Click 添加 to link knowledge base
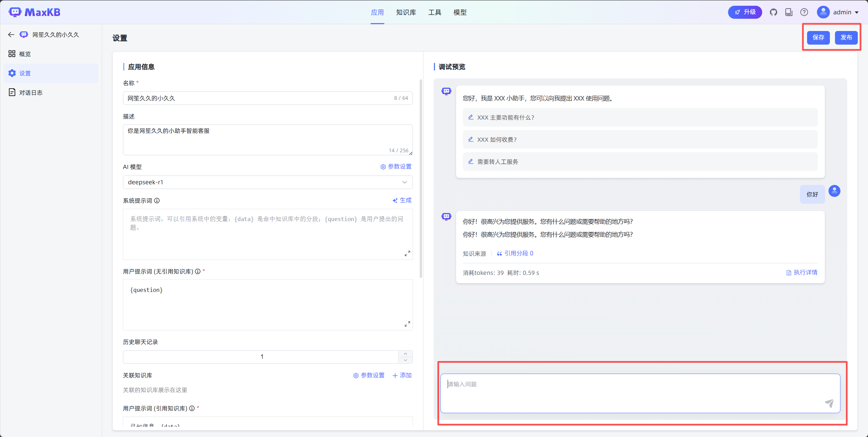868x437 pixels. pos(402,375)
